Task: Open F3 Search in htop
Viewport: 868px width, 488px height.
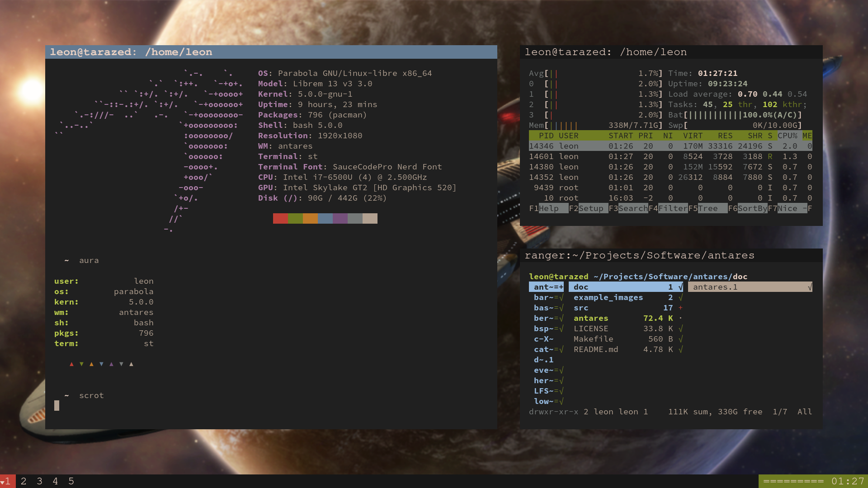Action: (x=632, y=208)
